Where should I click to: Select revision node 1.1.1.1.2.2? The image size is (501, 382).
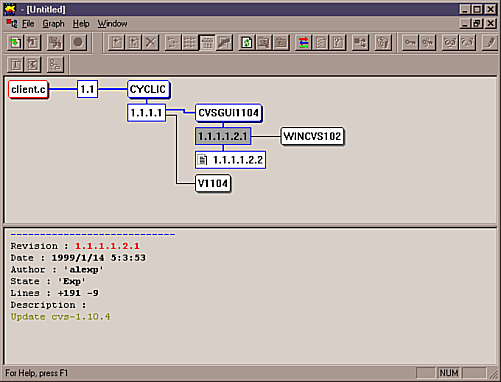230,160
